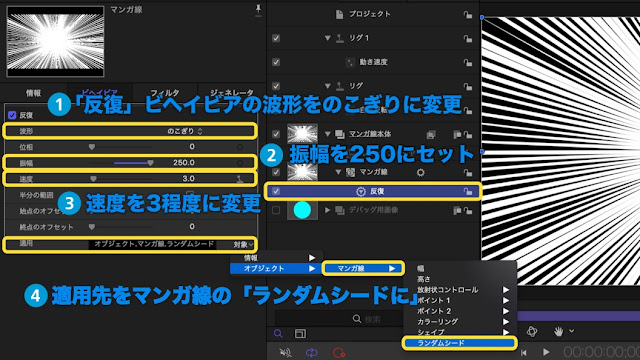Screen dimensions: 640x360
Task: Switch to the 情報 tab
Action: [33, 93]
